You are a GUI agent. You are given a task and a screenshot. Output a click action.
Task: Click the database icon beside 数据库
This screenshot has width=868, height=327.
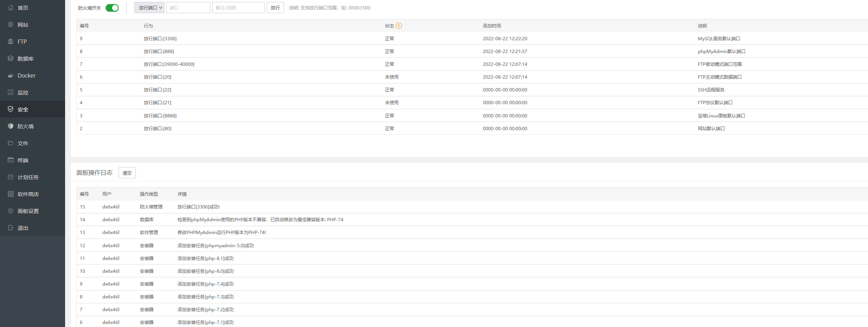tap(11, 58)
